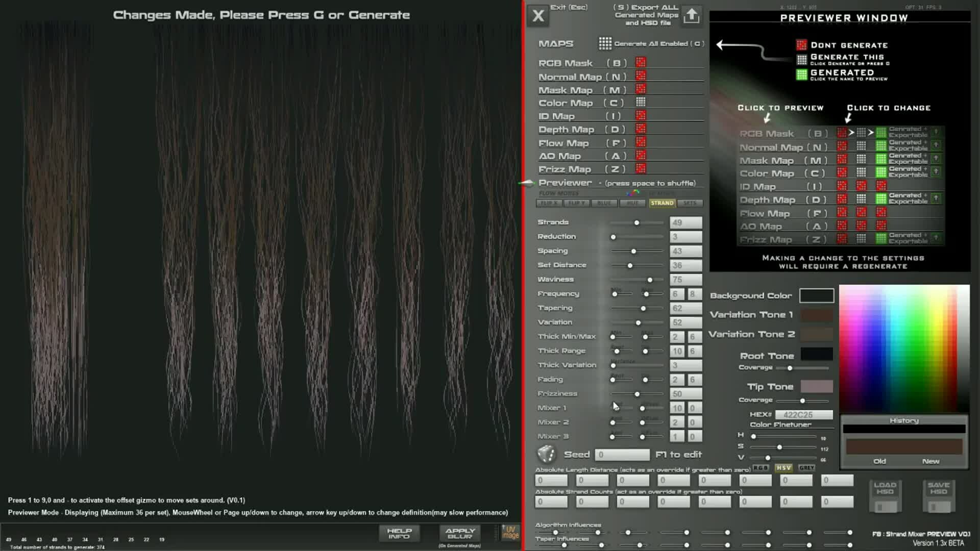Toggle the STRAND flow mode
The height and width of the screenshot is (551, 980).
pyautogui.click(x=662, y=203)
